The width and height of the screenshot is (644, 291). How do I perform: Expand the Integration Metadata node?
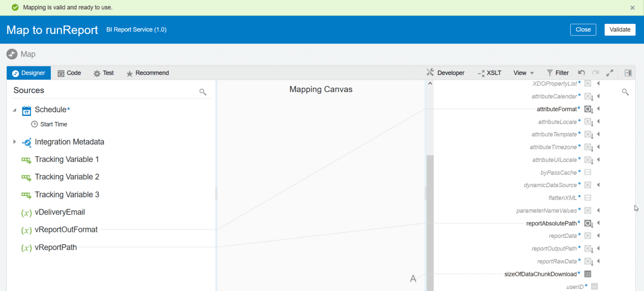pos(14,142)
